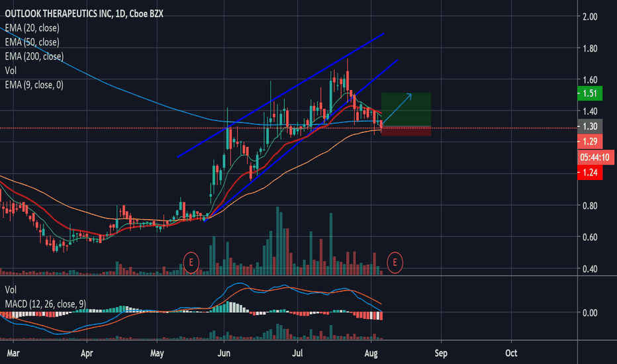Image resolution: width=617 pixels, height=364 pixels.
Task: Select the upper blue trend channel line
Action: [x=281, y=95]
